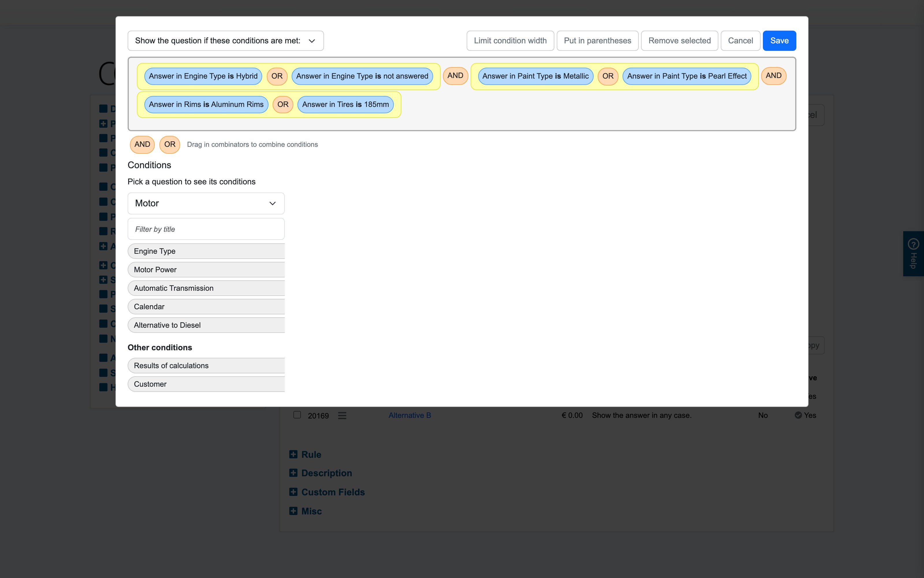Click Remove selected button
This screenshot has width=924, height=578.
click(679, 40)
